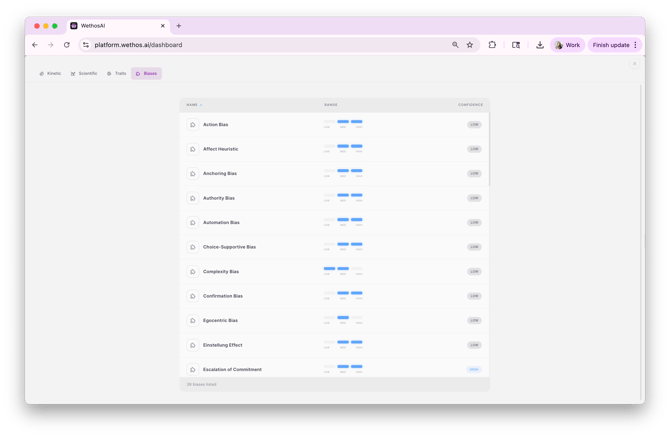This screenshot has width=670, height=437.
Task: Open the Traits tab
Action: pos(117,73)
